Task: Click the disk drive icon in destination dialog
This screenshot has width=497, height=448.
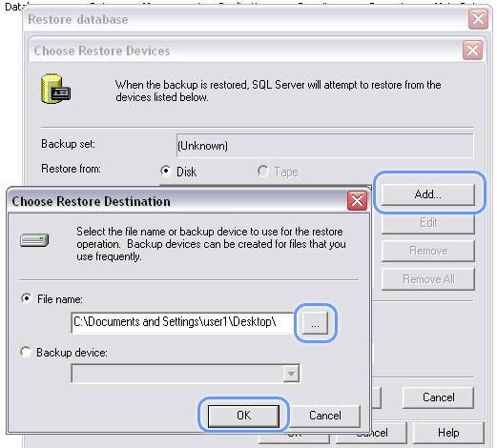Action: click(x=34, y=240)
